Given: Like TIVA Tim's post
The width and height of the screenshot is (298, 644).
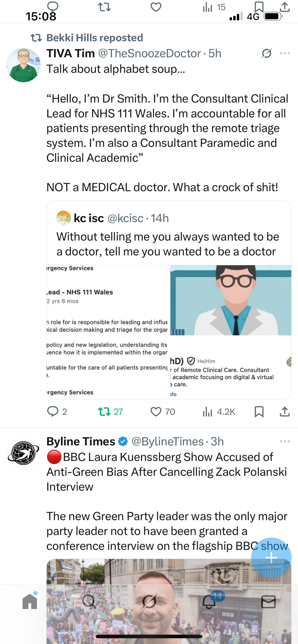Looking at the screenshot, I should 156,412.
